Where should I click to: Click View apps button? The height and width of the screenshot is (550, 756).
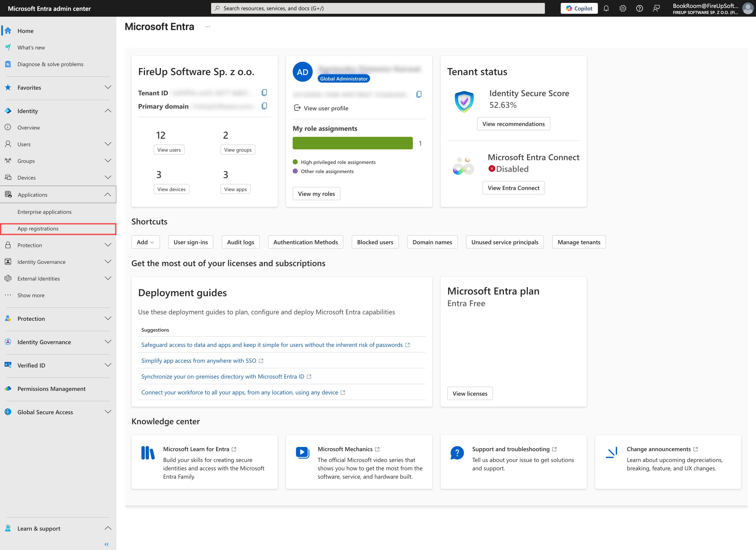235,189
